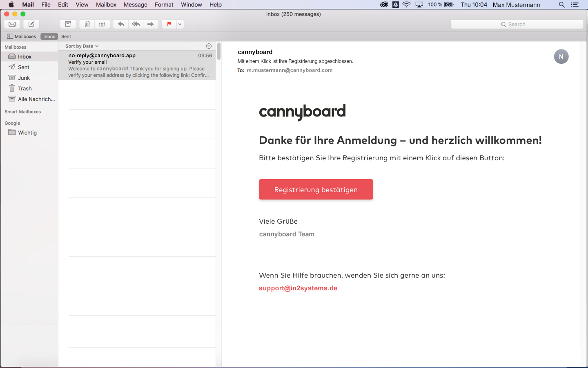This screenshot has width=588, height=368.
Task: Delete the message using the trash icon
Action: (87, 24)
